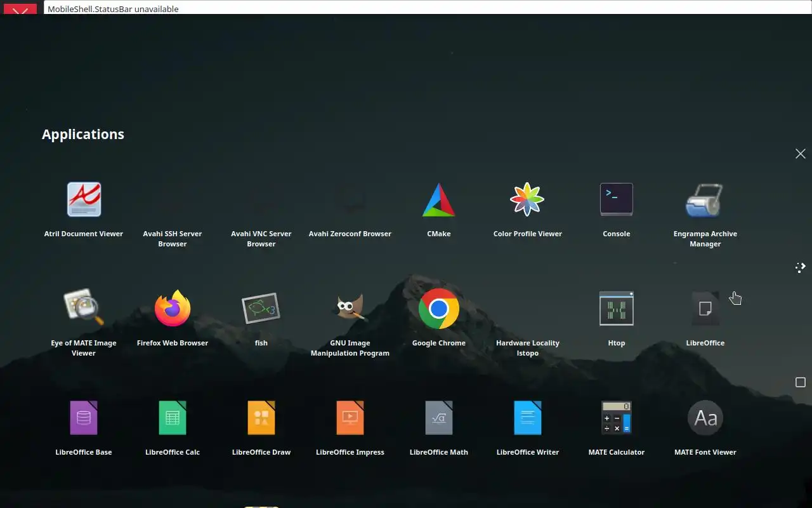Click the Avahi SSH Server Browser label

[x=173, y=239]
